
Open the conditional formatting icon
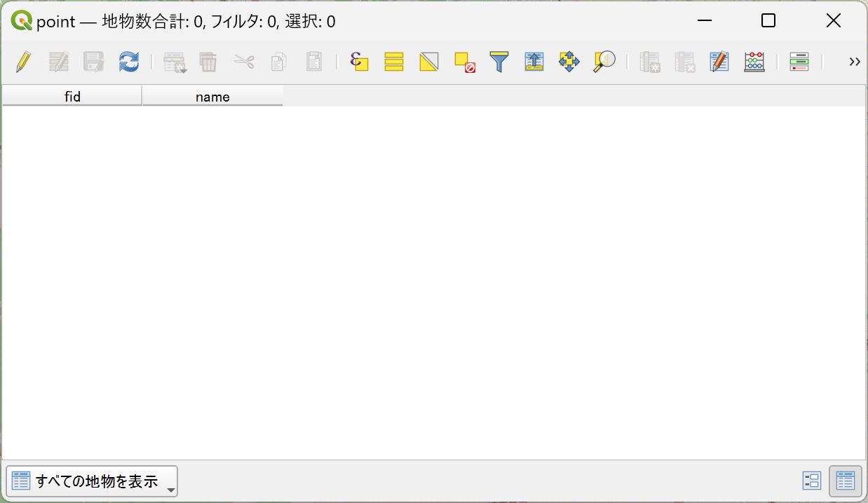799,62
